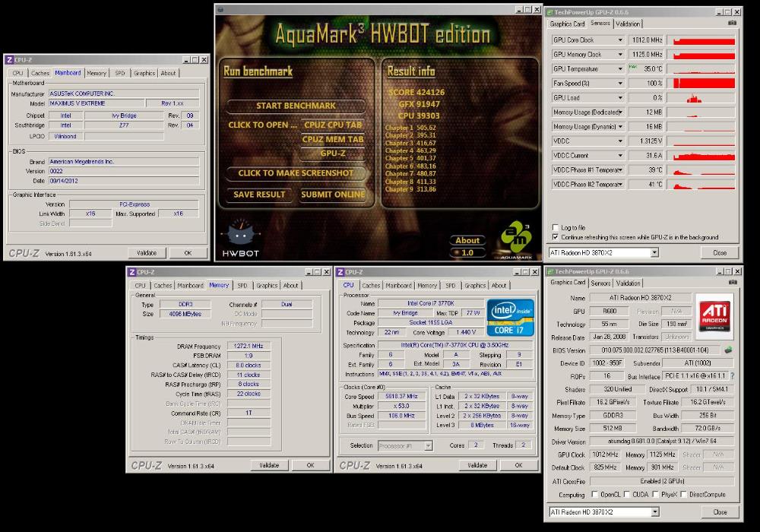This screenshot has height=532, width=760.
Task: Click the SUBMIT ONLINE button
Action: [333, 195]
